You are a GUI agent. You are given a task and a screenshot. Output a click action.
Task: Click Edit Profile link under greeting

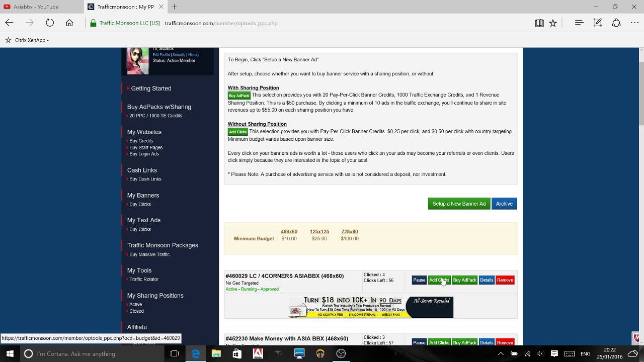tap(161, 54)
